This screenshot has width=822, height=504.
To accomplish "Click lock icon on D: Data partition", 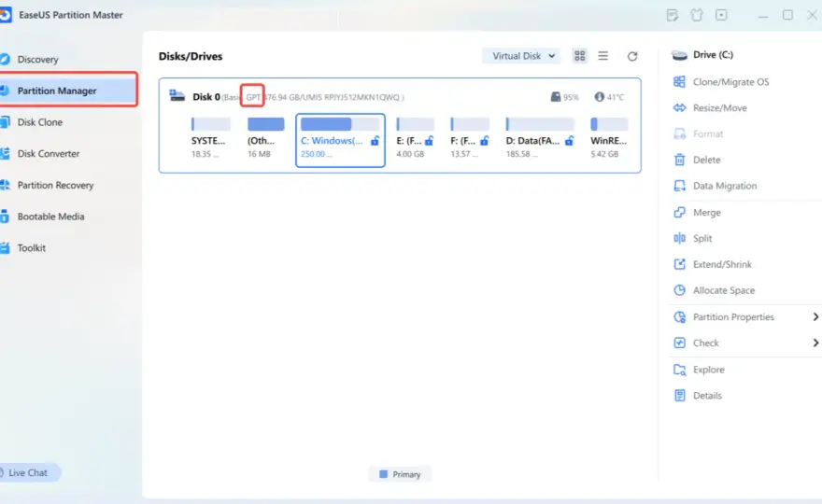I will coord(569,140).
